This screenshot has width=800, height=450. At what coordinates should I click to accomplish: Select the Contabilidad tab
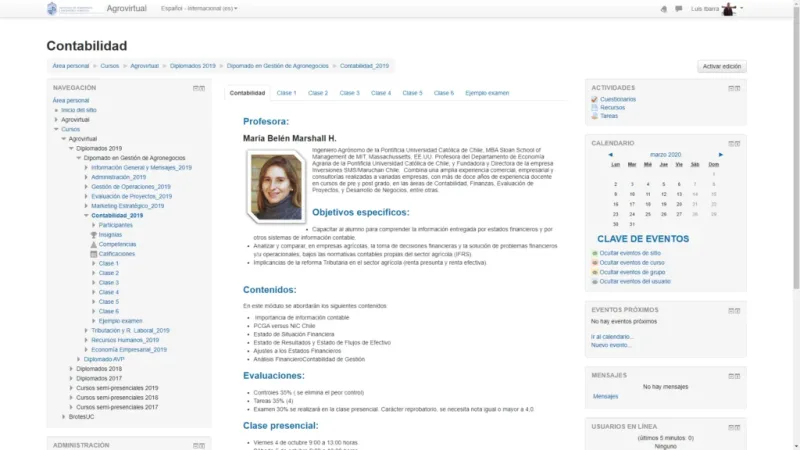[247, 93]
